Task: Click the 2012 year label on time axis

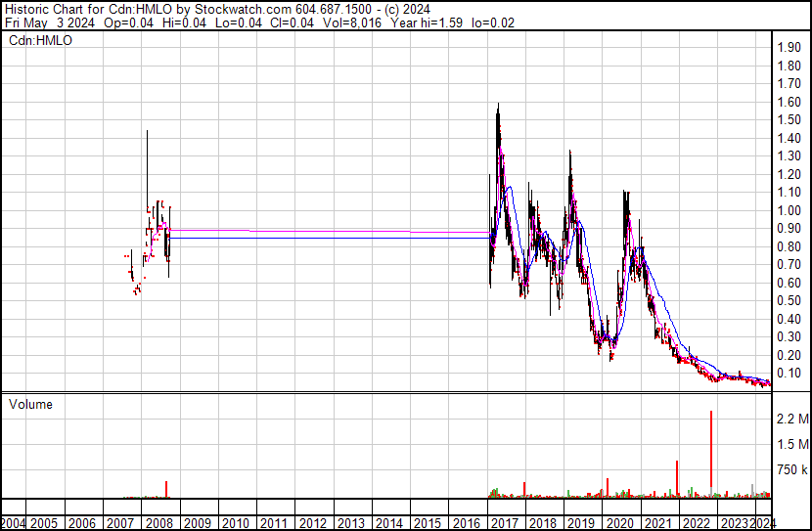Action: (x=313, y=523)
